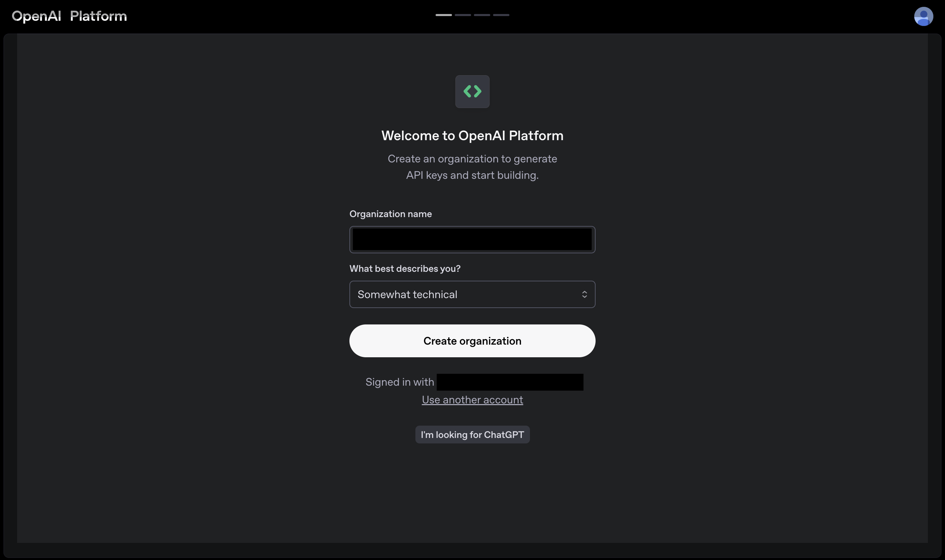Jump to the third progress step

482,15
